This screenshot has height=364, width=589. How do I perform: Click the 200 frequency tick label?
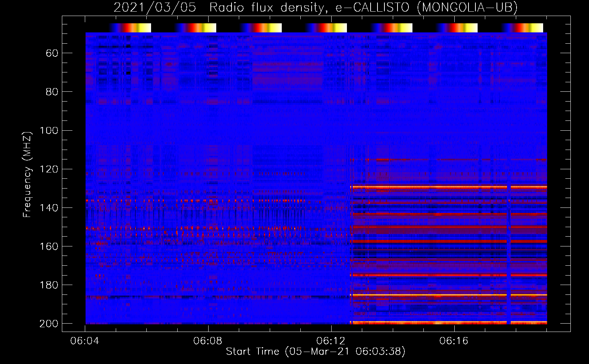49,324
